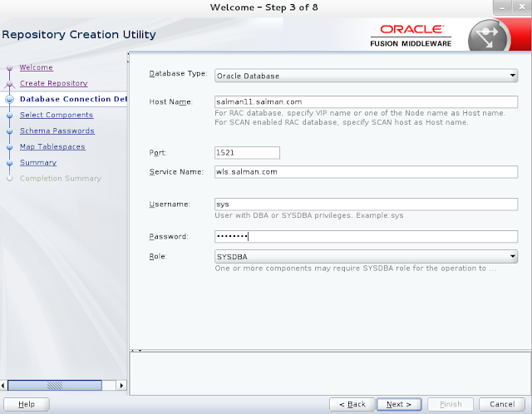Minimize the installer window
This screenshot has height=414, width=532.
(x=502, y=7)
